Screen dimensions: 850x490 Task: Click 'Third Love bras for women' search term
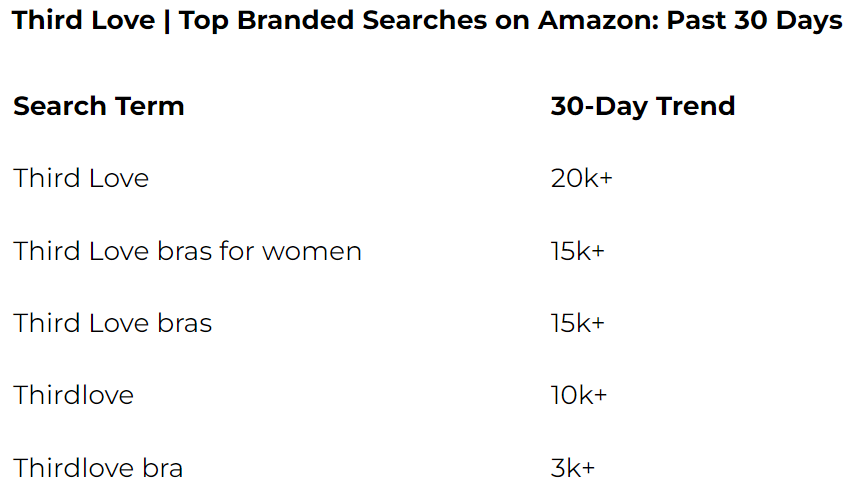[187, 251]
